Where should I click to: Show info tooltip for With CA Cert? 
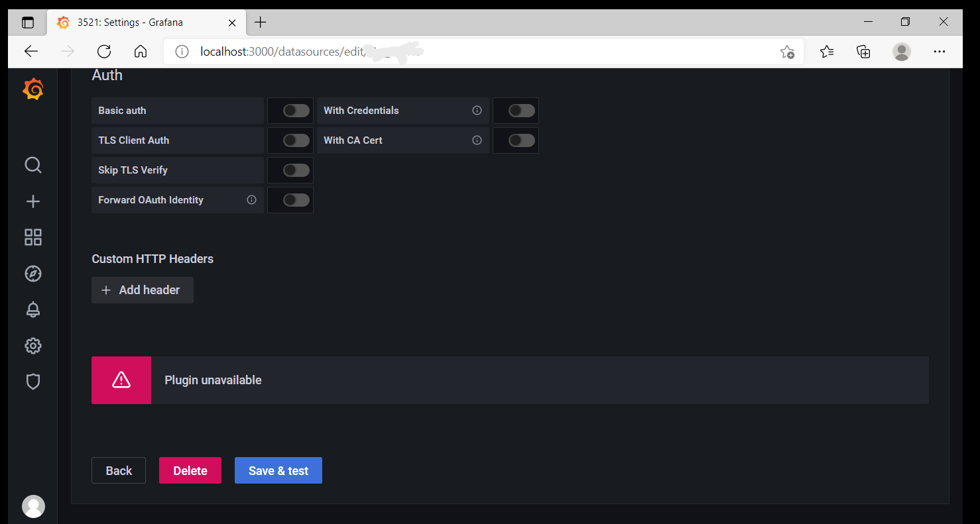click(x=477, y=140)
